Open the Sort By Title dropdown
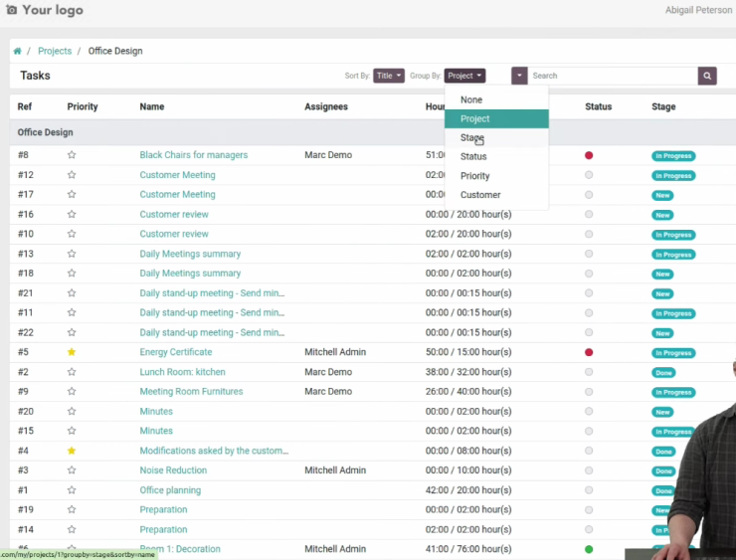The height and width of the screenshot is (560, 736). [389, 76]
